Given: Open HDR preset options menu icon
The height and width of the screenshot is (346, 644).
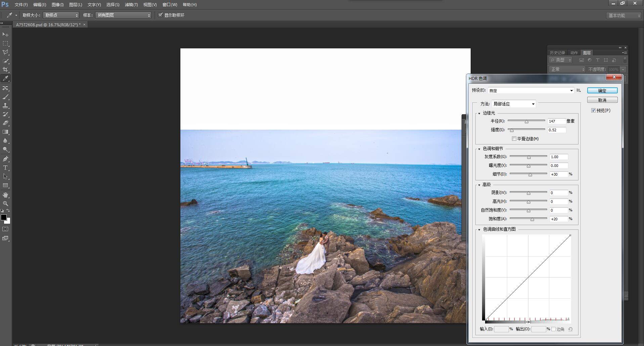Looking at the screenshot, I should (x=578, y=90).
